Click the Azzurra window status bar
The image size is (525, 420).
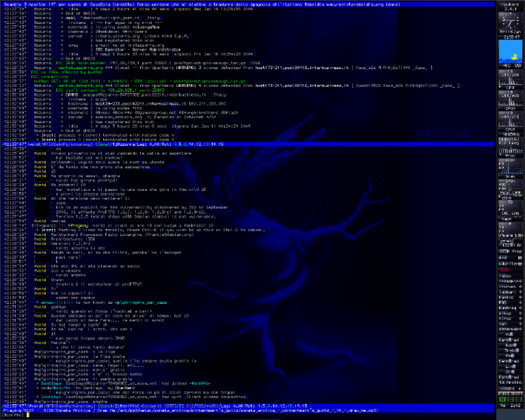coord(247,144)
